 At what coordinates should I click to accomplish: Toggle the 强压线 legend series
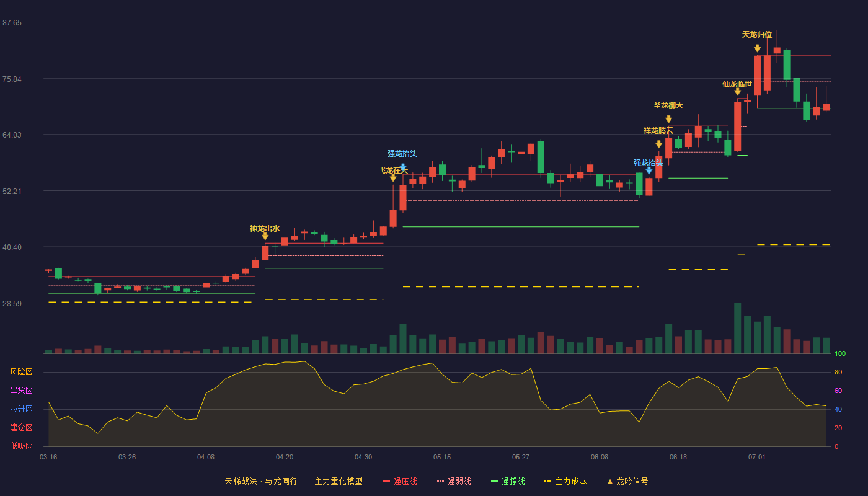(400, 481)
